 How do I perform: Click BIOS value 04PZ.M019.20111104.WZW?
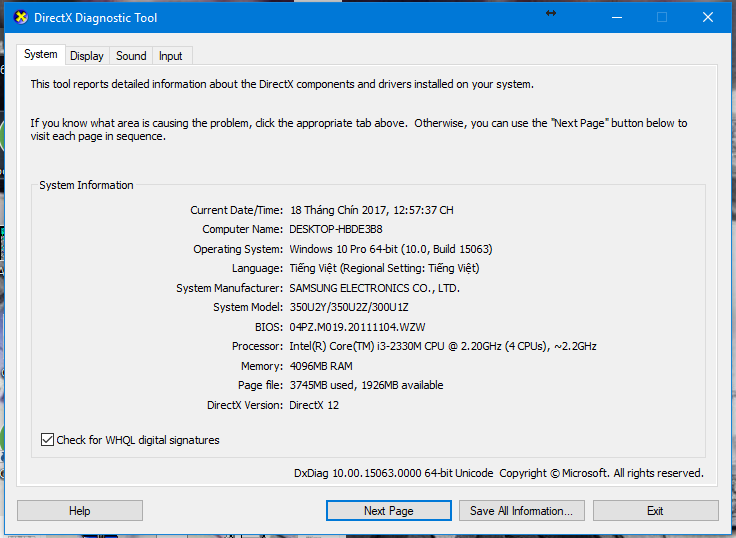click(357, 327)
